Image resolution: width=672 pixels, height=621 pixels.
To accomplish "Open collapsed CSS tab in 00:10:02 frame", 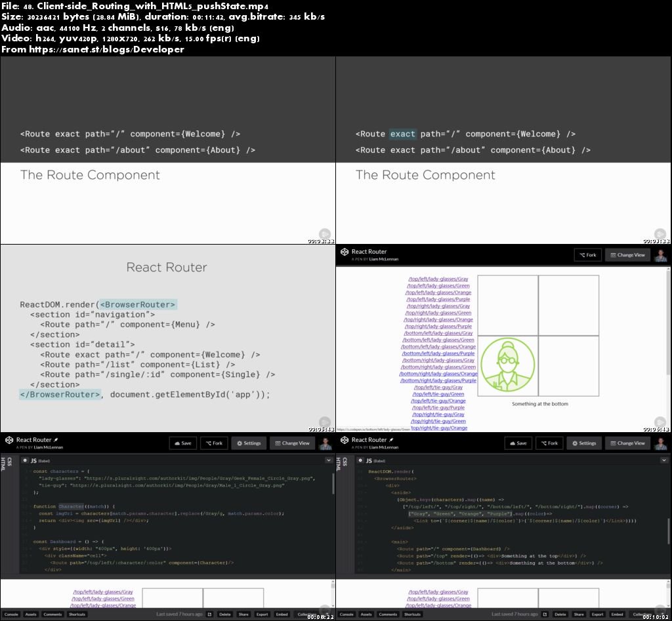I will point(345,461).
